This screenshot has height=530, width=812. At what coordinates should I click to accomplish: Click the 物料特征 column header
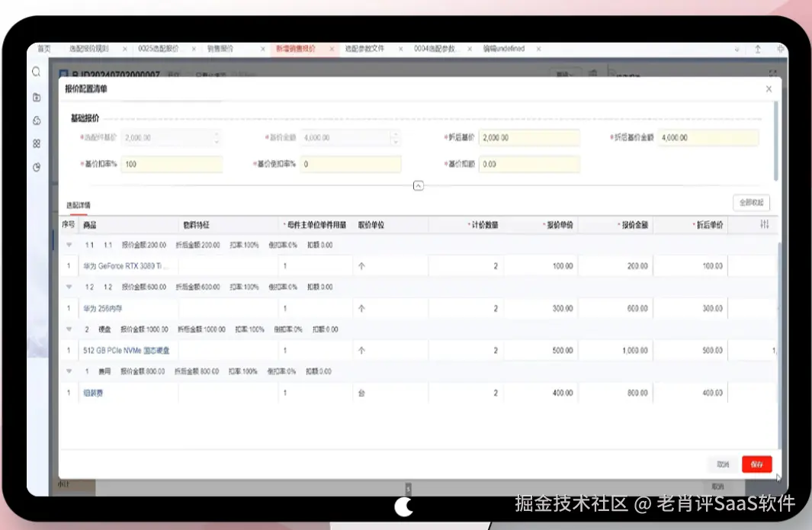coord(196,225)
